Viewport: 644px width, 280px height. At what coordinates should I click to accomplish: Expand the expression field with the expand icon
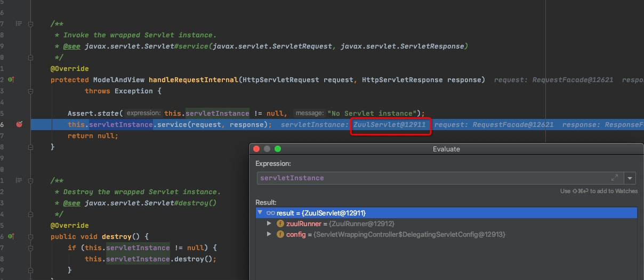[x=614, y=178]
